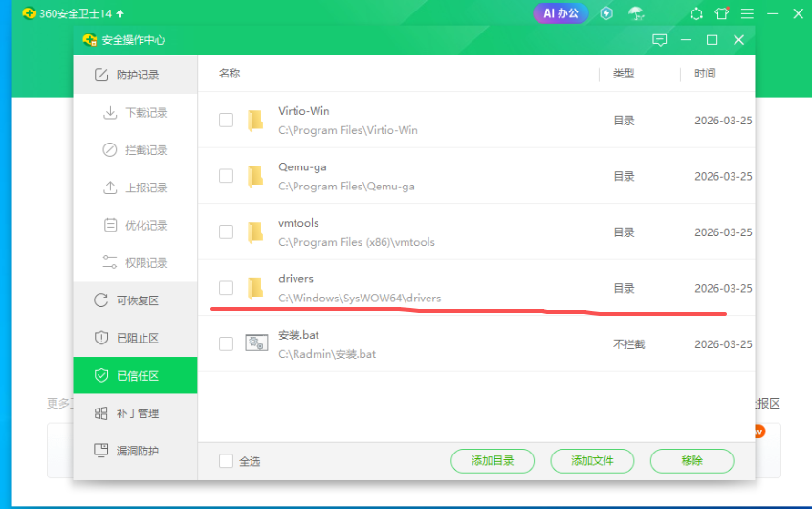This screenshot has height=509, width=812.
Task: Open the hamburger main menu of 360安全卫士
Action: click(x=747, y=13)
